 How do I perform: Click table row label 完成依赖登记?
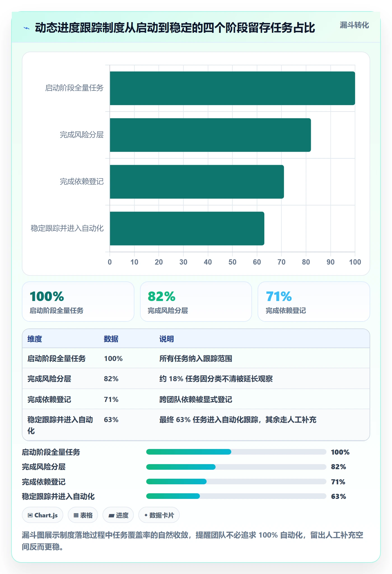tap(49, 399)
